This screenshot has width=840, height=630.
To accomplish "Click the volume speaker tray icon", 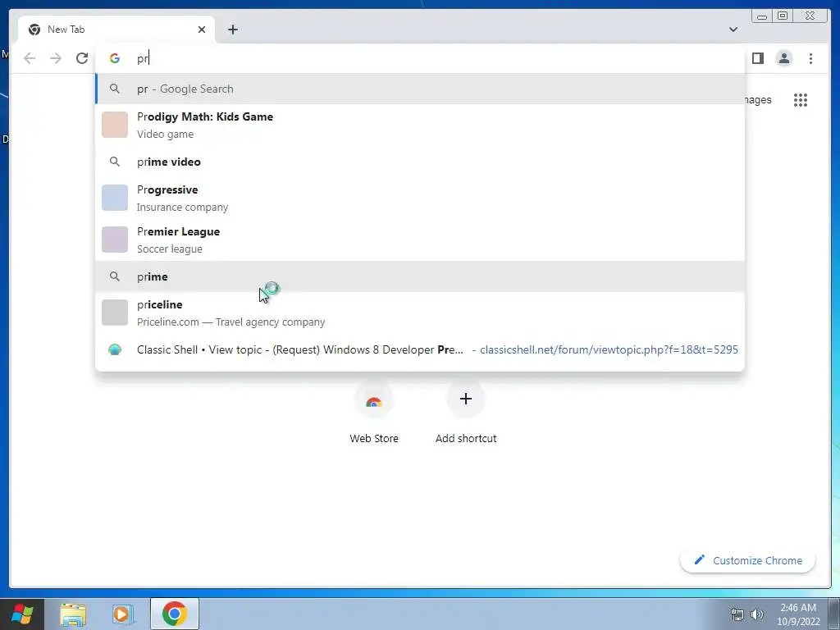I will coord(756,614).
